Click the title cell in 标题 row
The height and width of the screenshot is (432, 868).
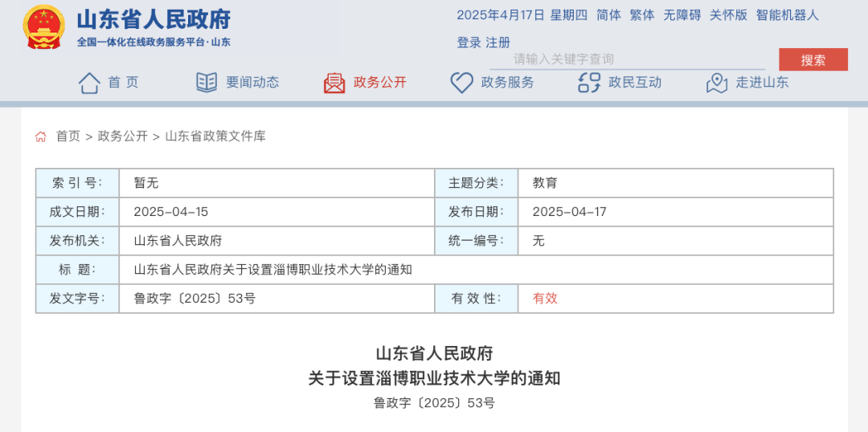pos(476,269)
